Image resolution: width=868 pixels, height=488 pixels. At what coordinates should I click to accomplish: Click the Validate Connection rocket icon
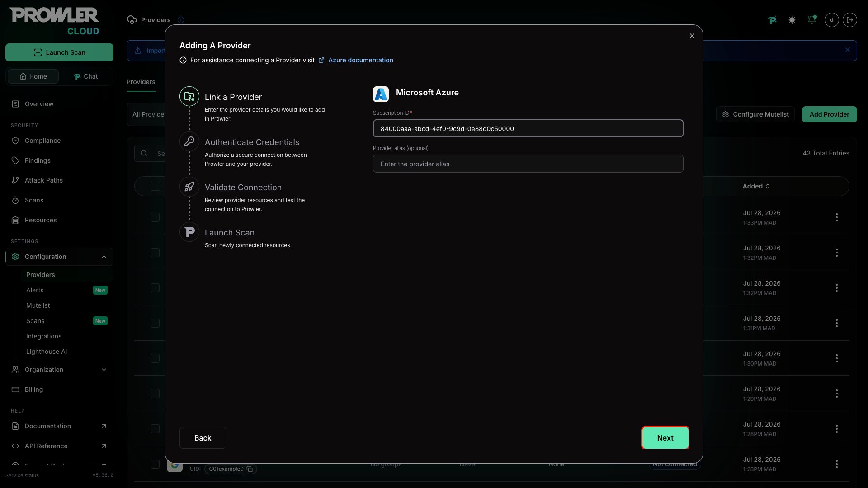189,187
